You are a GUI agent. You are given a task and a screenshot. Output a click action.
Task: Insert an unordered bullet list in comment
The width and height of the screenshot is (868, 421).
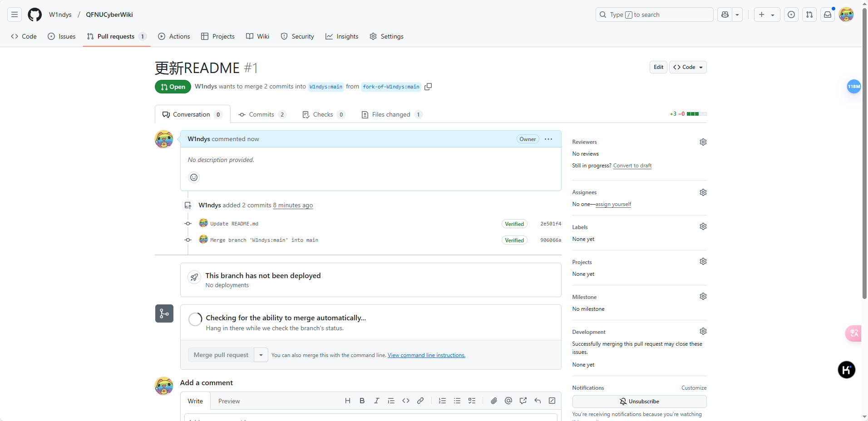coord(457,401)
